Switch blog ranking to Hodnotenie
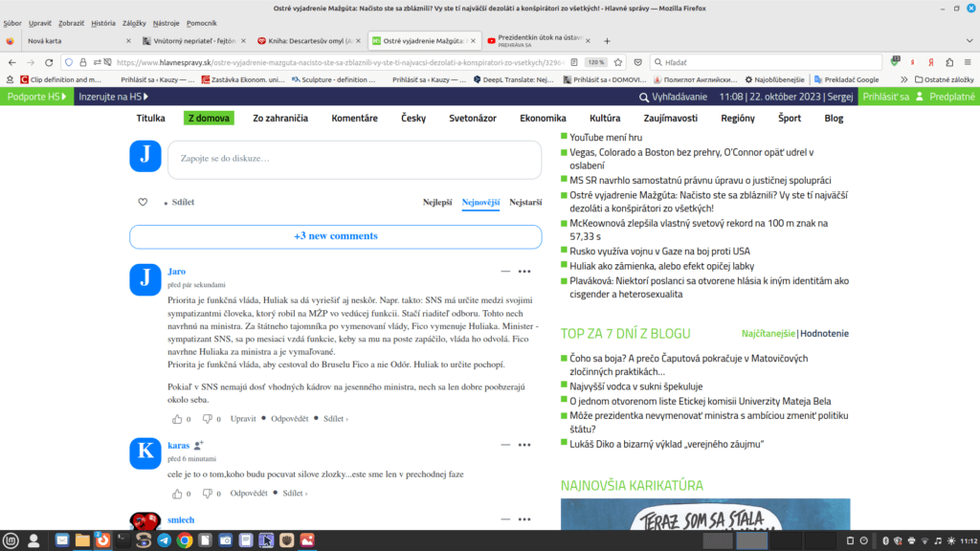This screenshot has height=551, width=980. pos(824,334)
